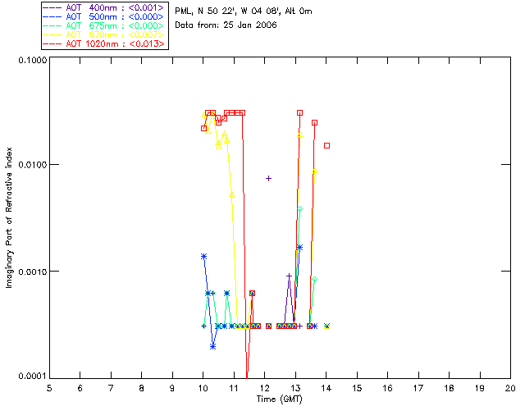525x420 pixels.
Task: Click the 'Time (GMT)' axis title
Action: pos(280,399)
